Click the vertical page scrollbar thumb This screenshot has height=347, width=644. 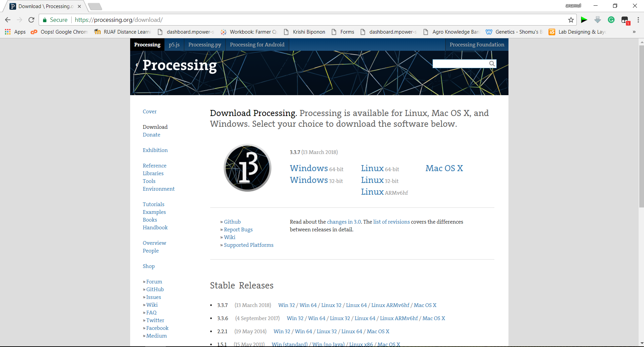click(641, 126)
